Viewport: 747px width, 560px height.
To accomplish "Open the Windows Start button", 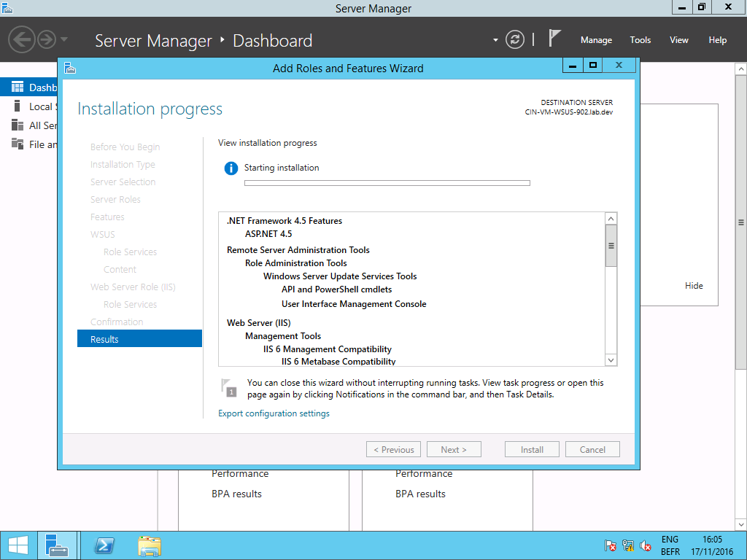I will point(18,545).
